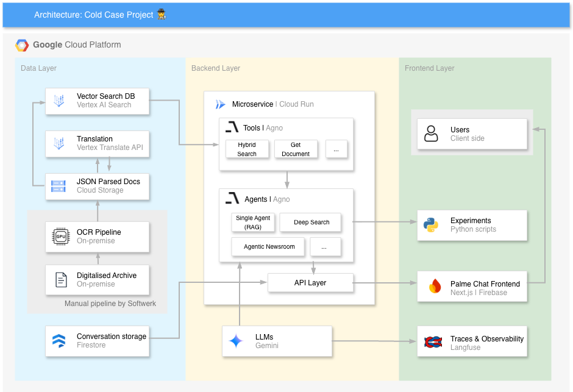Select the Gemini star icon on LLMs
Viewport: 573px width, 392px height.
click(237, 341)
